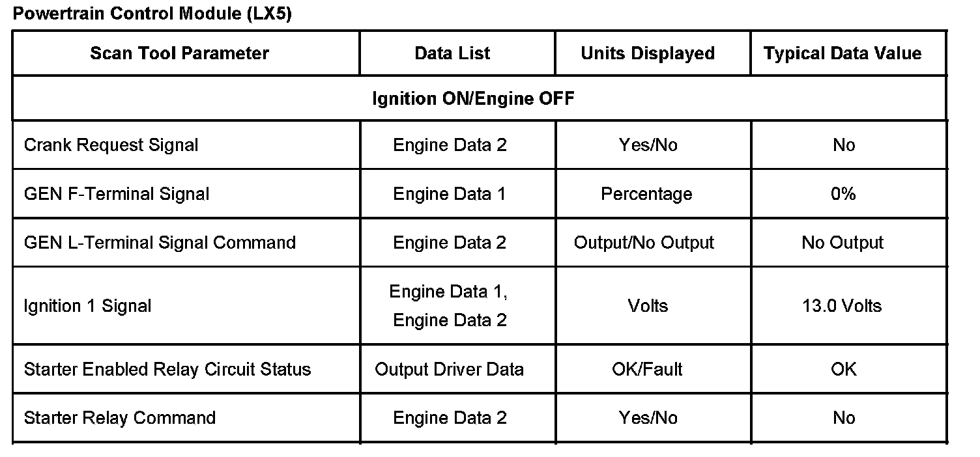
Task: Click the "Powertrain Control Module (LX5)" title
Action: click(152, 14)
